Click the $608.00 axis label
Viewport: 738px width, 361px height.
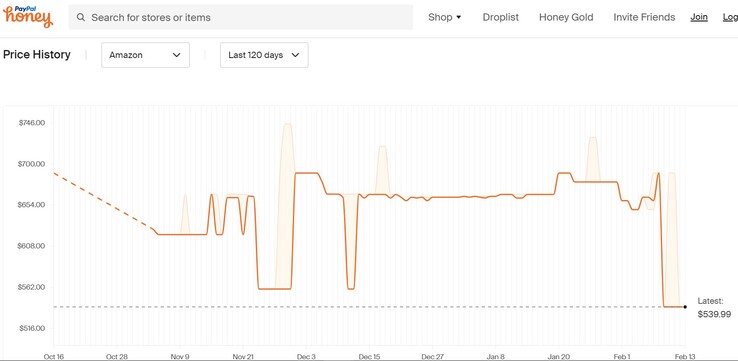tap(32, 246)
